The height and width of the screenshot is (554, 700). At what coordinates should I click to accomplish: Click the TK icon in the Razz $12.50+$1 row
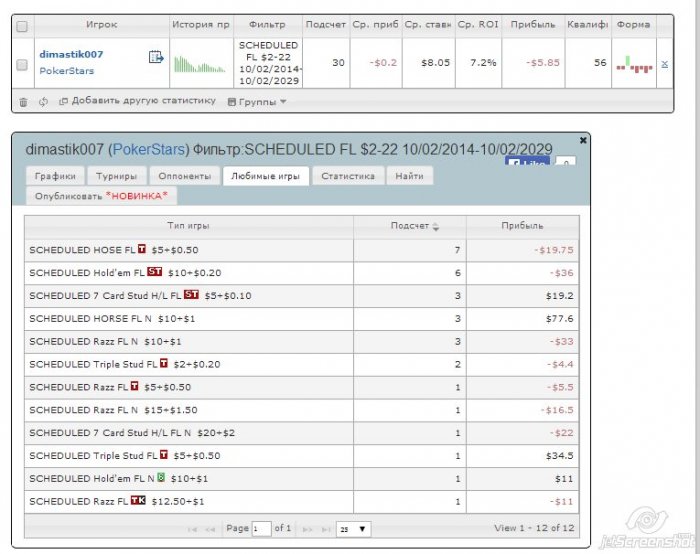click(x=138, y=500)
